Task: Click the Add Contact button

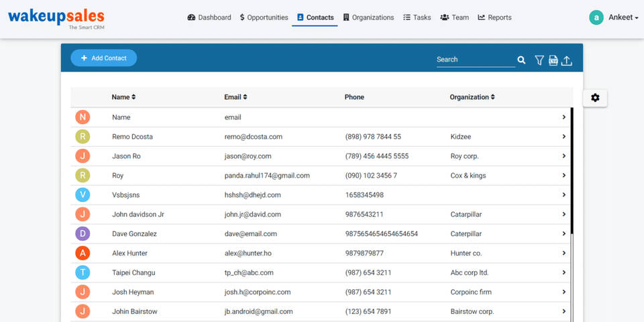Action: 103,58
